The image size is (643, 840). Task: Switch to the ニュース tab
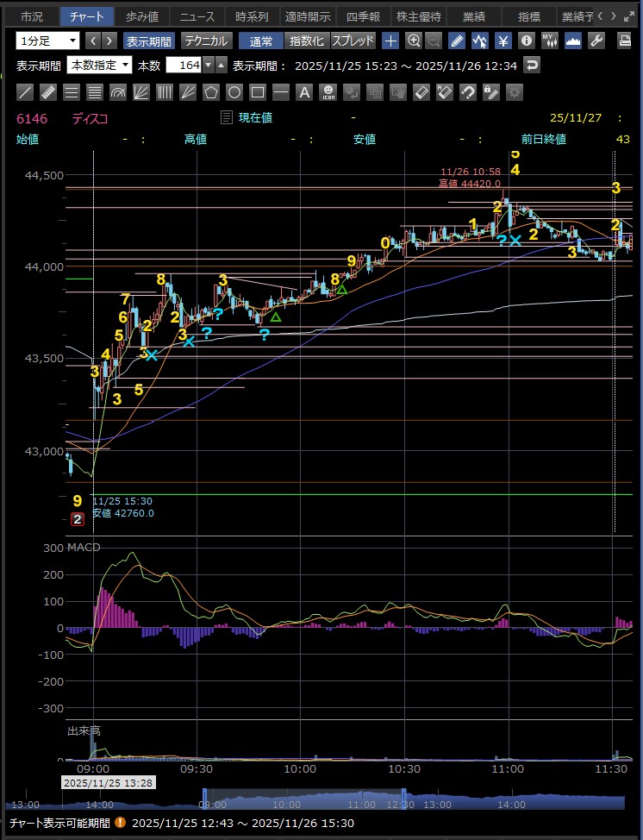coord(197,16)
